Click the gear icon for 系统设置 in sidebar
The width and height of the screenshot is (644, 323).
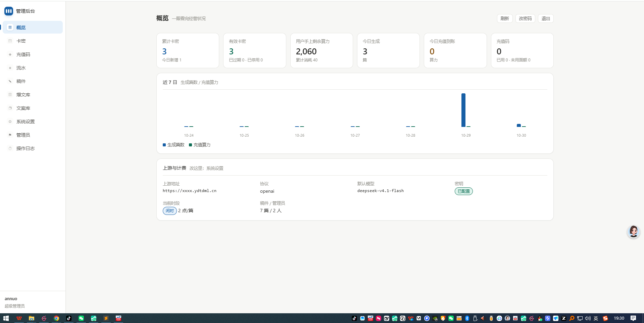point(10,122)
